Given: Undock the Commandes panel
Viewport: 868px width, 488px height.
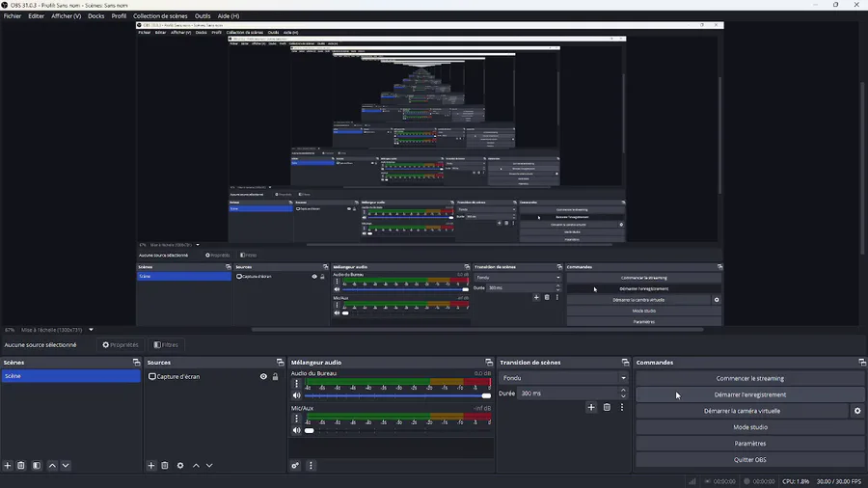Looking at the screenshot, I should (862, 363).
